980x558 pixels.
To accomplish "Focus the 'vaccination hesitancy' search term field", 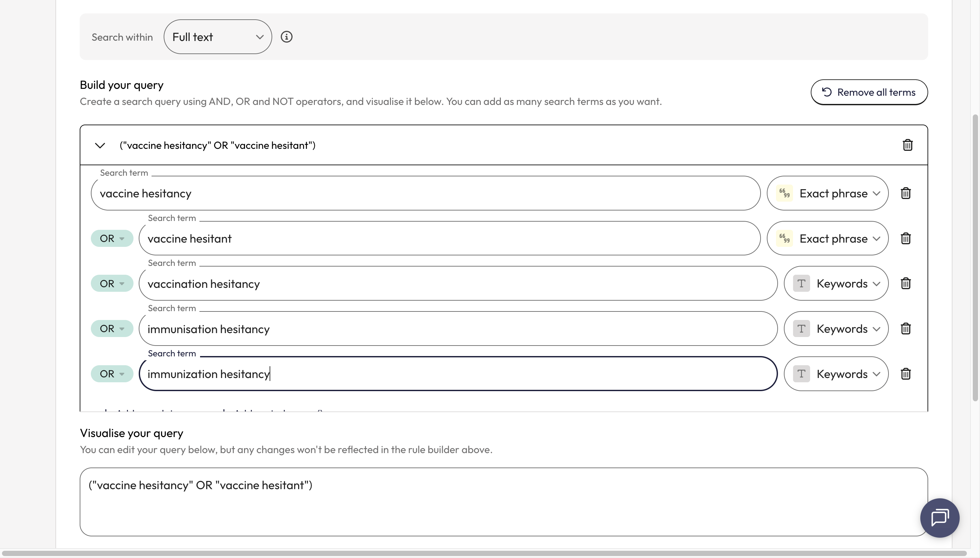I will click(458, 284).
